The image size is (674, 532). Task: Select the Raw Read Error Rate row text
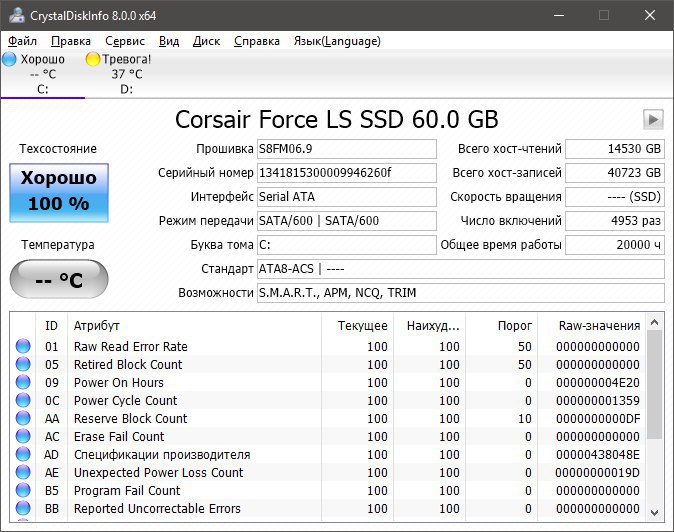pyautogui.click(x=131, y=346)
